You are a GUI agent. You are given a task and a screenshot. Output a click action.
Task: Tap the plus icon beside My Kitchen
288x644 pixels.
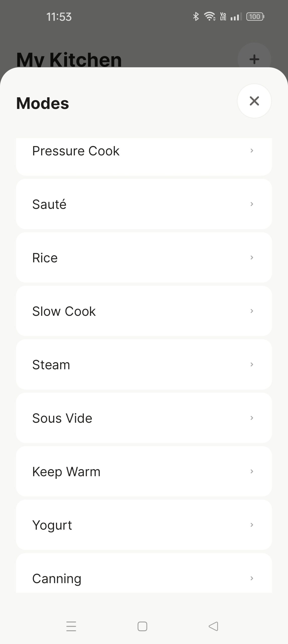[254, 59]
